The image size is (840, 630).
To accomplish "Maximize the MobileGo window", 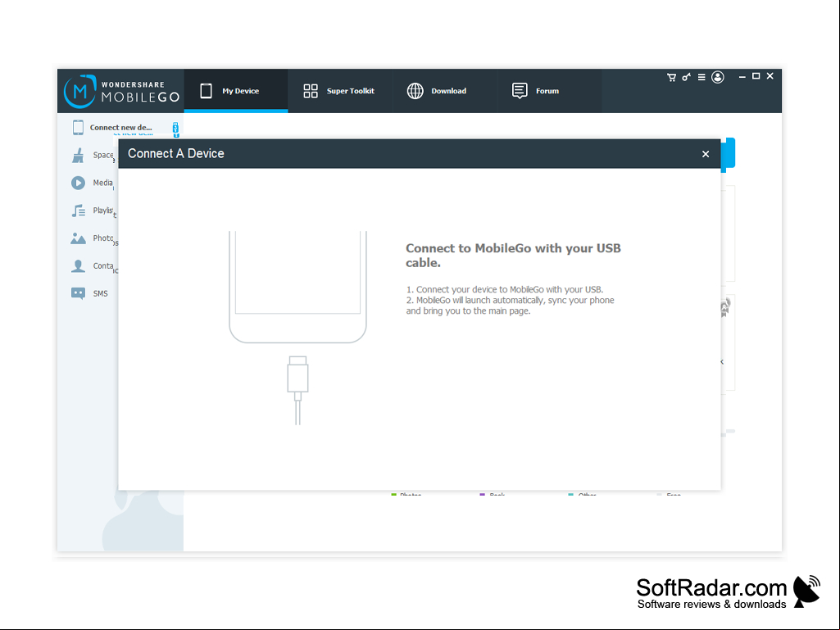I will [x=756, y=77].
